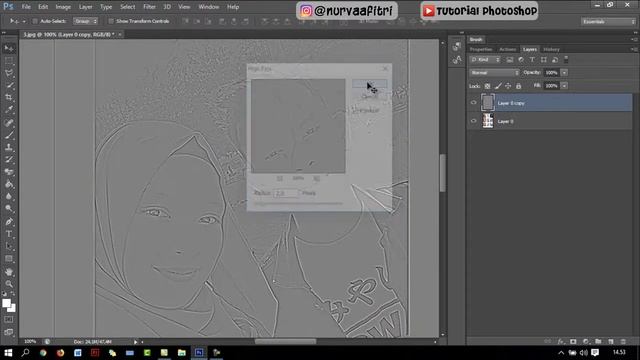Image resolution: width=640 pixels, height=360 pixels.
Task: Select the Hand tool
Action: [x=9, y=271]
